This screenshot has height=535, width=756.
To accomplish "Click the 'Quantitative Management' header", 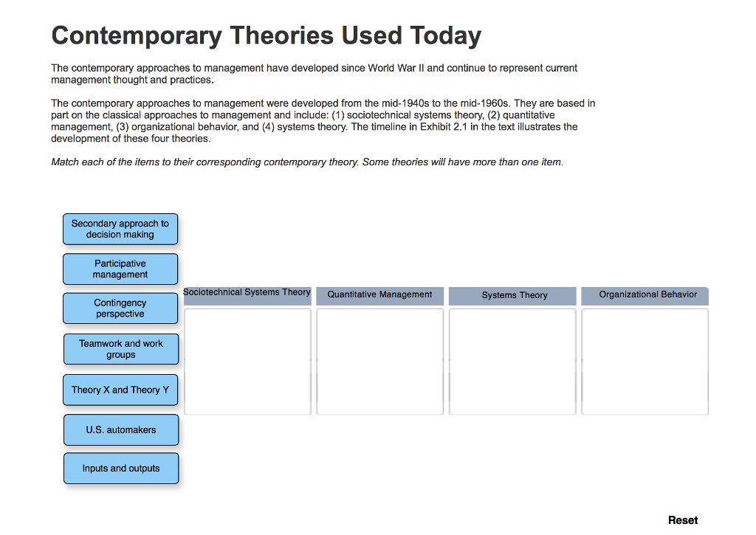I will click(x=379, y=294).
